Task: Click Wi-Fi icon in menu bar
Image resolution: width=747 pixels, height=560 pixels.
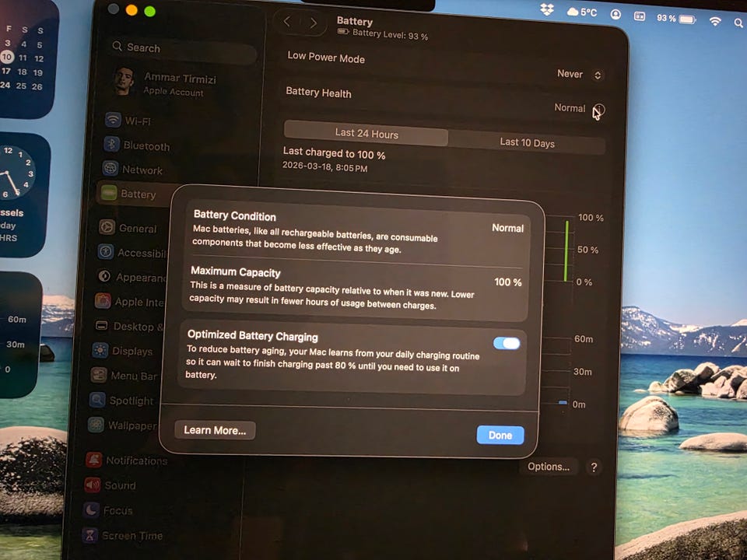Action: click(715, 21)
